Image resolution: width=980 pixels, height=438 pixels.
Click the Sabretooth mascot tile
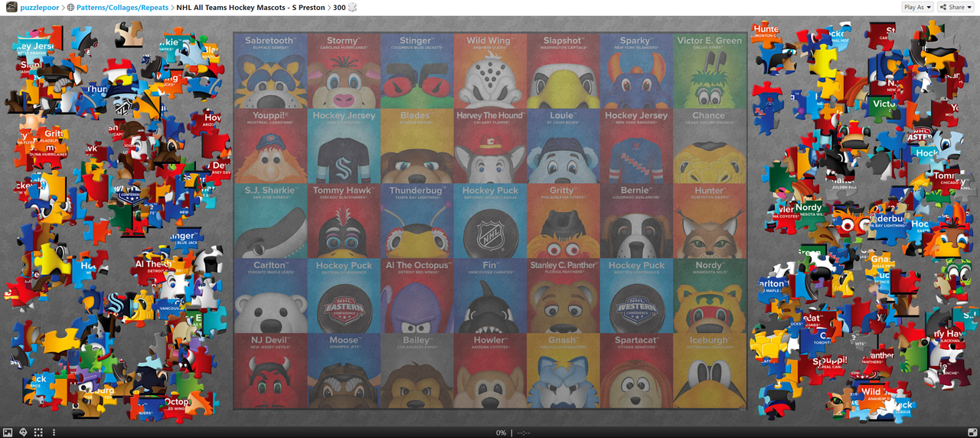coord(270,70)
